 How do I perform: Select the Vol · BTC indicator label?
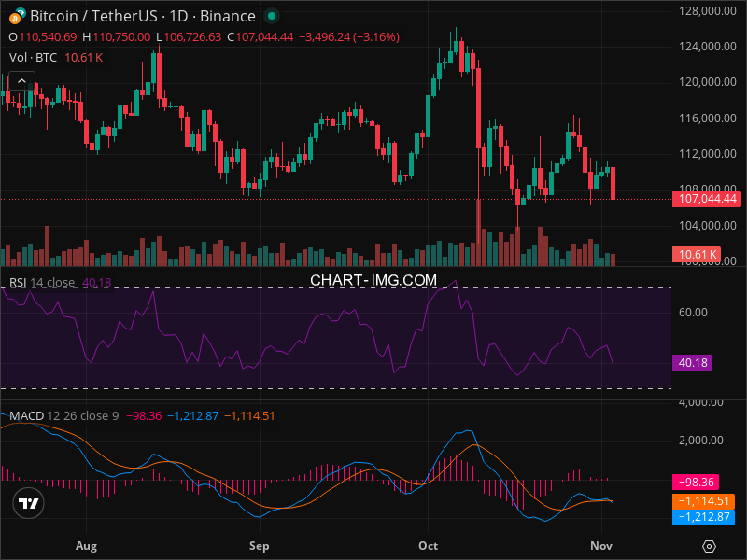click(x=34, y=57)
